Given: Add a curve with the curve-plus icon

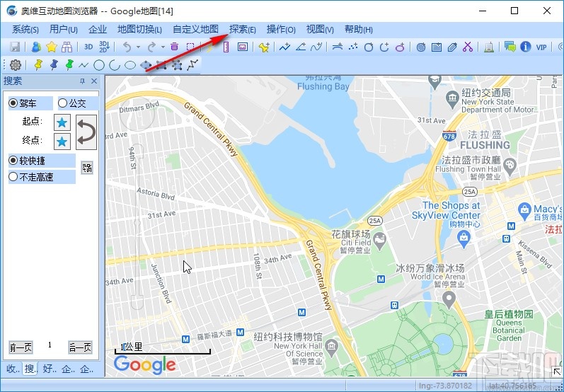Looking at the screenshot, I should [x=316, y=47].
